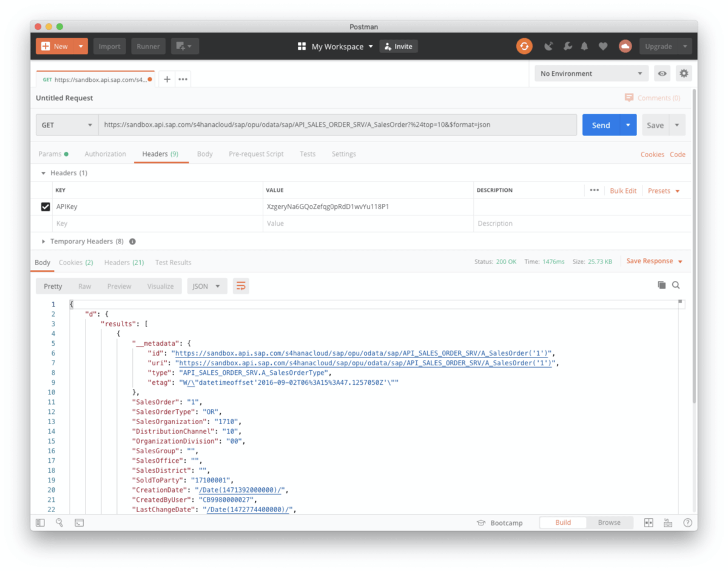
Task: Open the satellite capture requests icon
Action: [x=549, y=46]
